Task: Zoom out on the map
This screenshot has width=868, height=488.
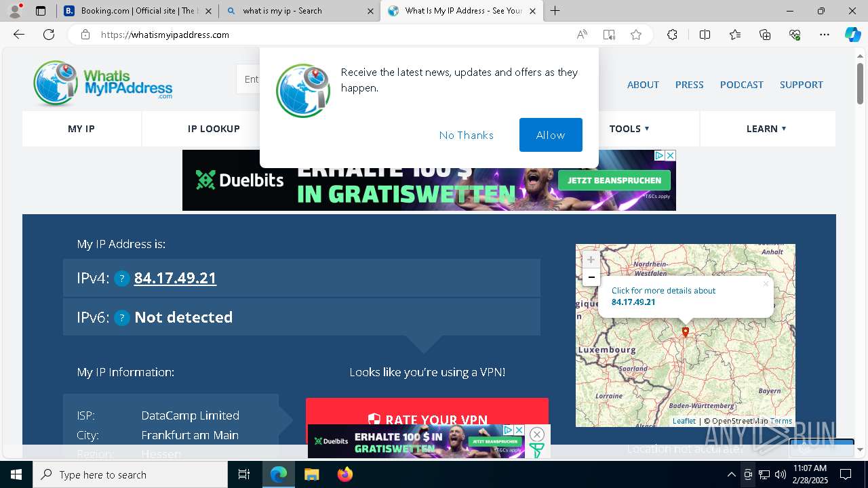Action: point(591,277)
